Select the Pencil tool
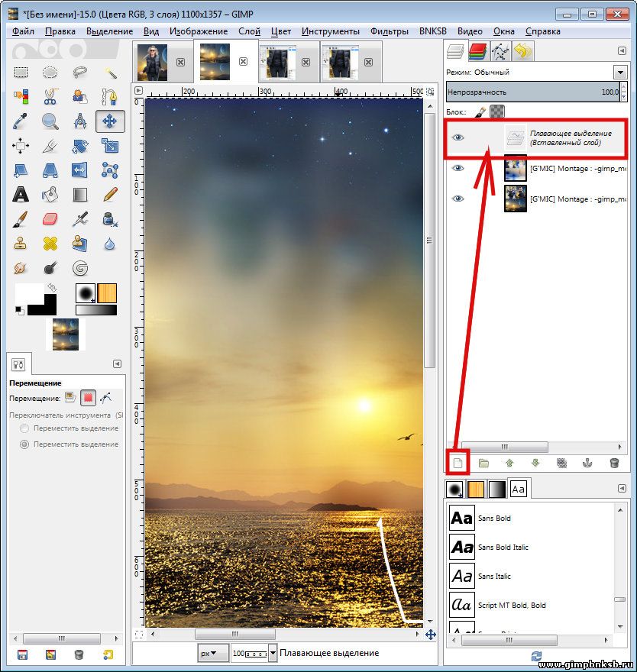Screen dimensions: 637x672 pos(110,195)
